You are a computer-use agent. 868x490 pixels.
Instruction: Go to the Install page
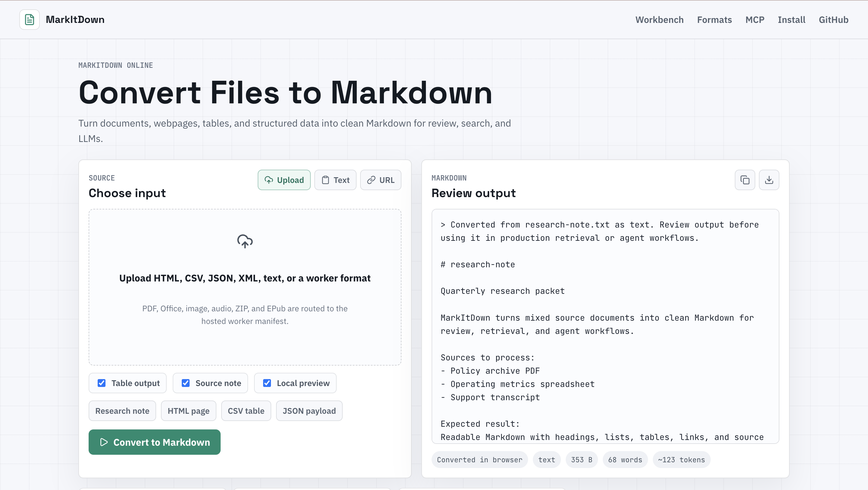791,20
